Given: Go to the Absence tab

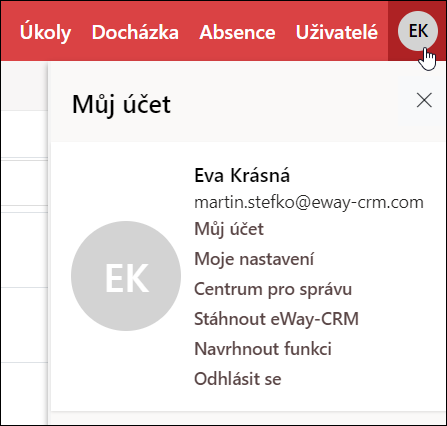Looking at the screenshot, I should tap(237, 32).
